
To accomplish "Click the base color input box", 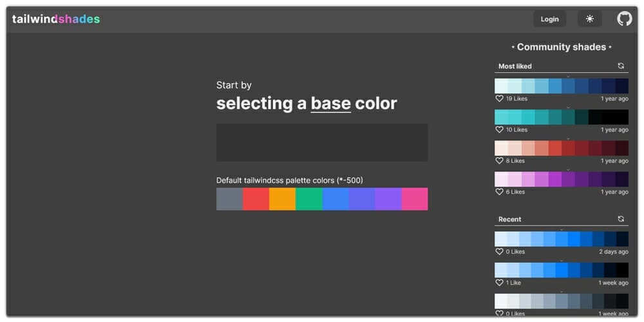I will 321,142.
